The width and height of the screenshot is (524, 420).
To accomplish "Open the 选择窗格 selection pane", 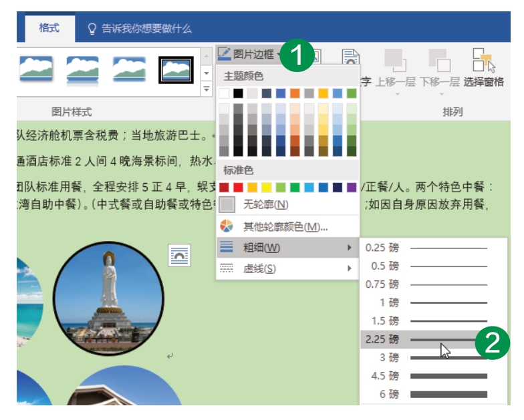I will 483,68.
